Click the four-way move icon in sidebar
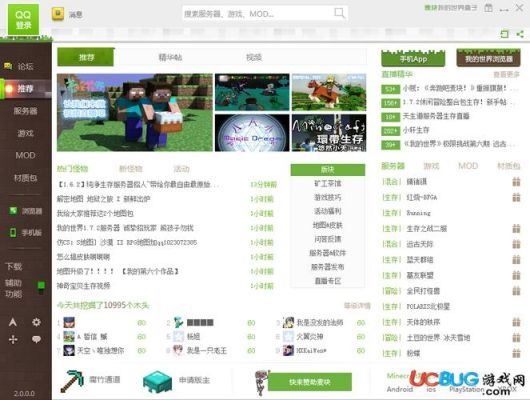This screenshot has height=400, width=530. point(13,339)
